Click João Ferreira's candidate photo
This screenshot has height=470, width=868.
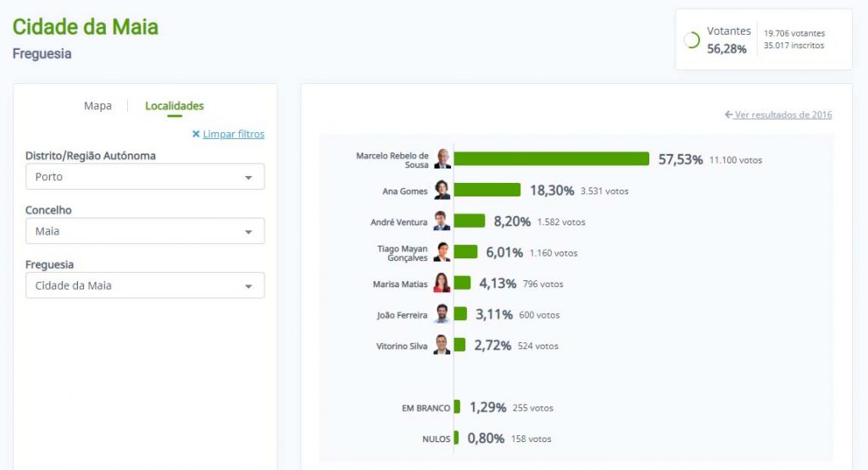[442, 314]
